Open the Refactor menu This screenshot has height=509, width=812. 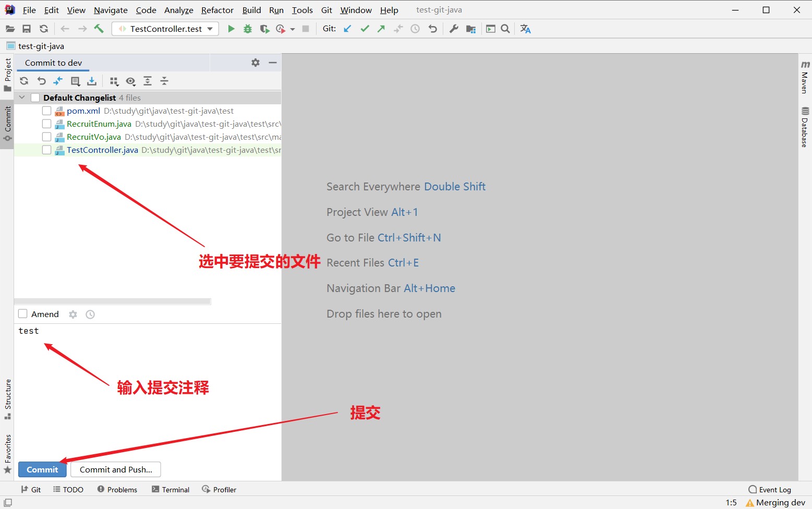click(217, 10)
